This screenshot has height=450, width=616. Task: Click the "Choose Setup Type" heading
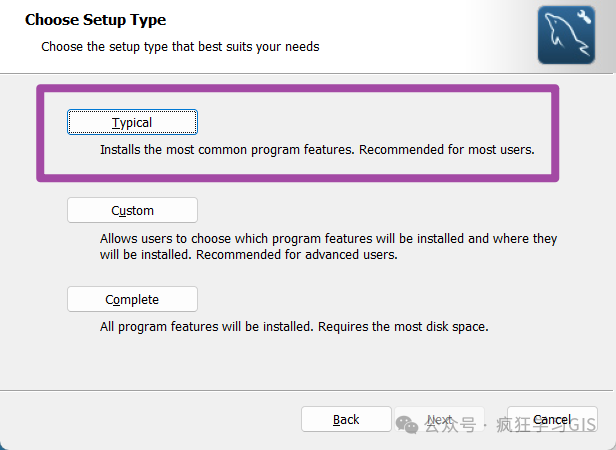96,19
